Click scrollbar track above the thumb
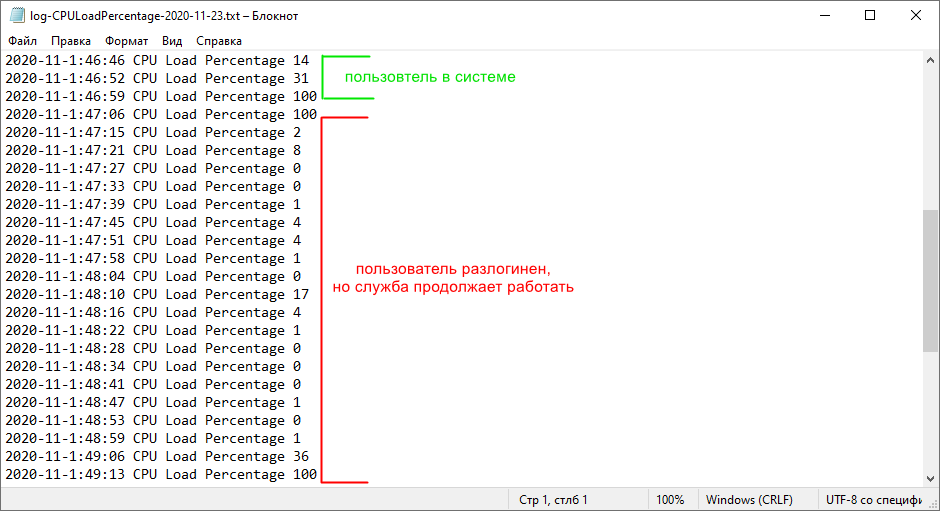The width and height of the screenshot is (940, 511). point(931,140)
